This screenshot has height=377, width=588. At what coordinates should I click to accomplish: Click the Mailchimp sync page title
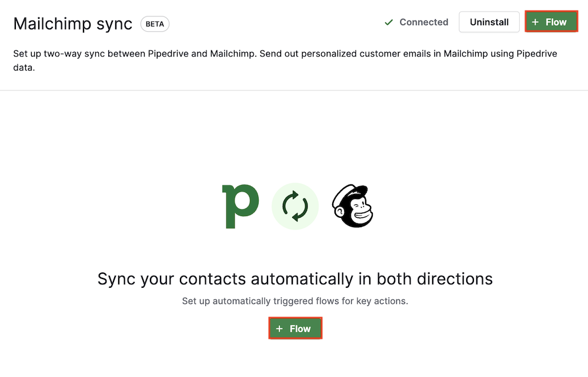[73, 24]
